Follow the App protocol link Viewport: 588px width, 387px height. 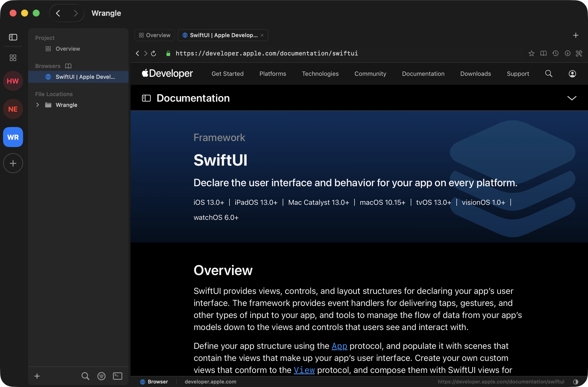point(339,346)
